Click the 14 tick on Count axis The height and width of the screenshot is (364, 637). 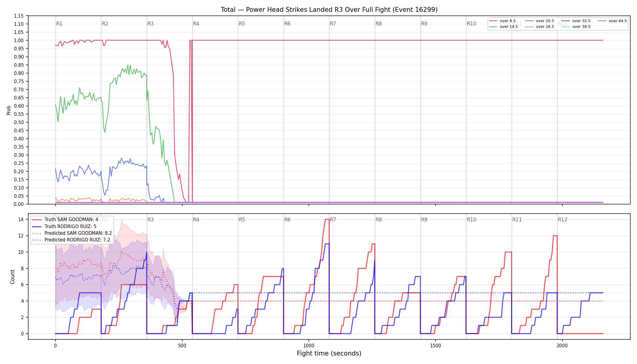[x=21, y=219]
